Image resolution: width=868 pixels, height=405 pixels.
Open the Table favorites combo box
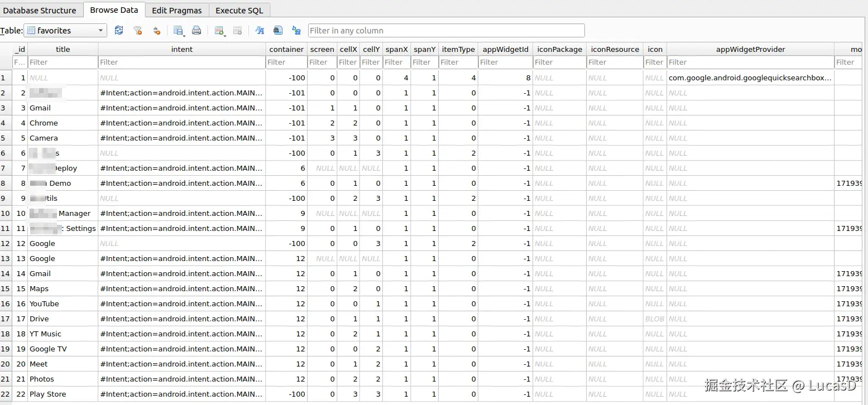point(66,31)
